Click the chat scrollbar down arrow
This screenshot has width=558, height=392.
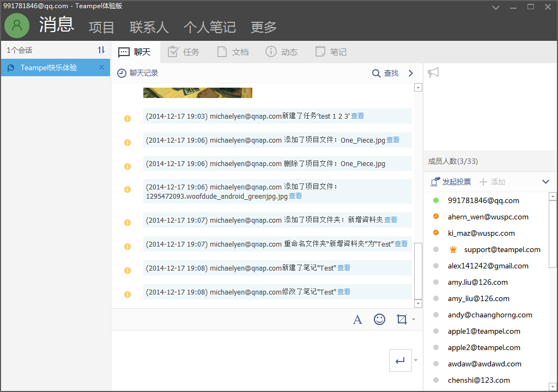click(x=418, y=303)
